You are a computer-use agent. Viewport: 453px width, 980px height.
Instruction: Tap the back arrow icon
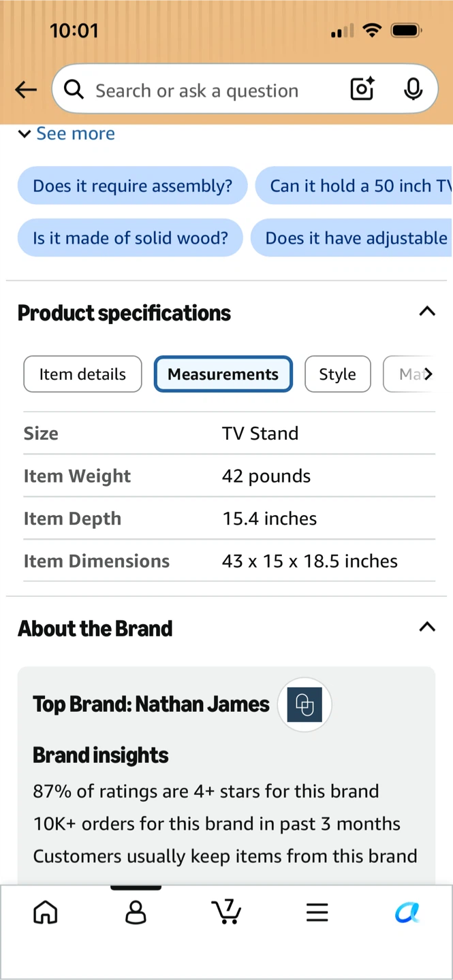(x=26, y=90)
